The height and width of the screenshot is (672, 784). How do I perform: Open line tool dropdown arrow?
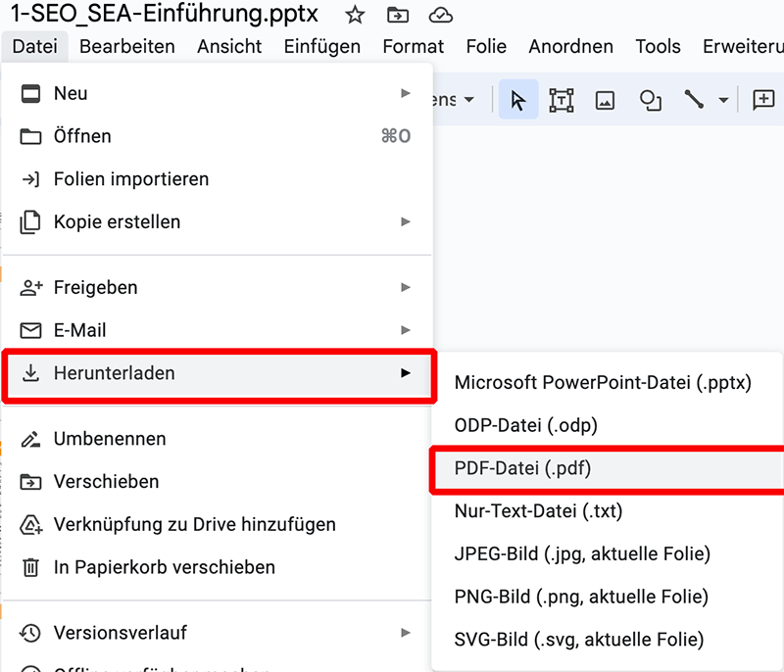tap(724, 100)
